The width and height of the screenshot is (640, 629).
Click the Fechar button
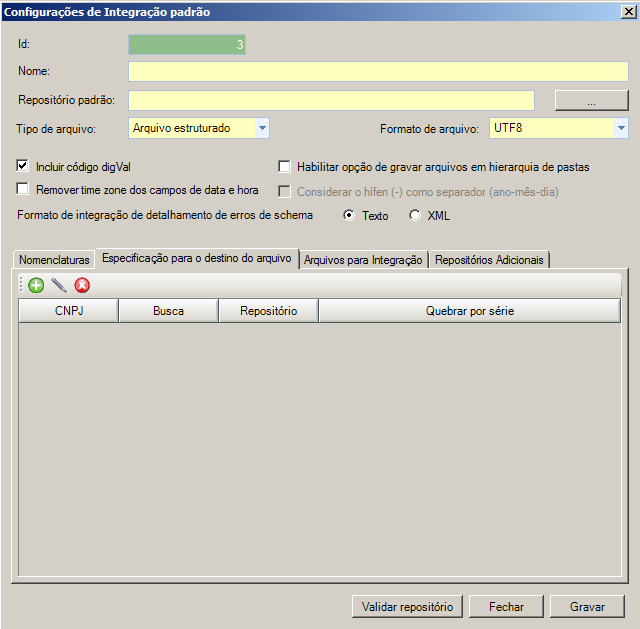pos(506,607)
